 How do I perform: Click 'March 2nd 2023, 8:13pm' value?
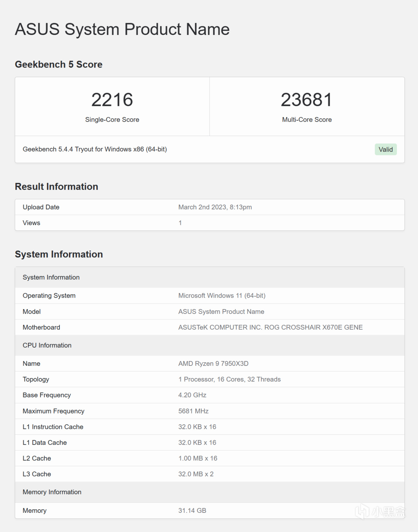[215, 207]
